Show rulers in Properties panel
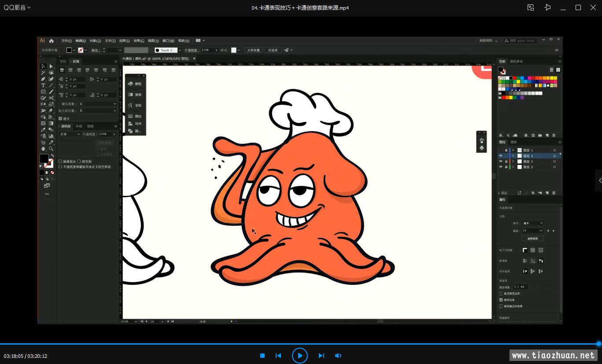The height and width of the screenshot is (364, 602). click(525, 250)
